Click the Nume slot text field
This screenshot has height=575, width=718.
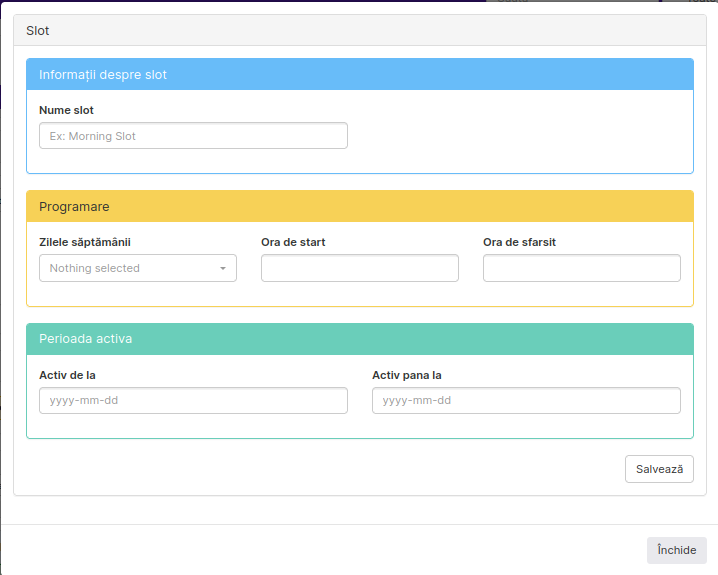[193, 136]
